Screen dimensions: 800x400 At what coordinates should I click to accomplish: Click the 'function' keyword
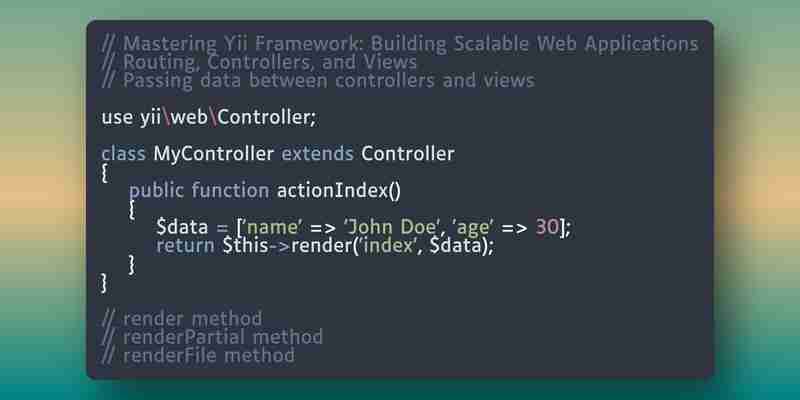230,191
